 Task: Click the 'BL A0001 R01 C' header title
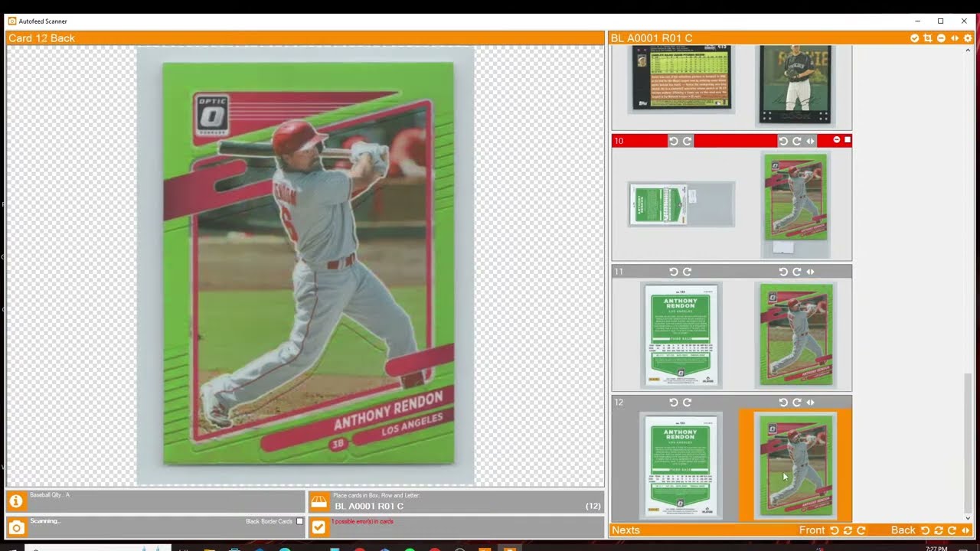click(652, 38)
